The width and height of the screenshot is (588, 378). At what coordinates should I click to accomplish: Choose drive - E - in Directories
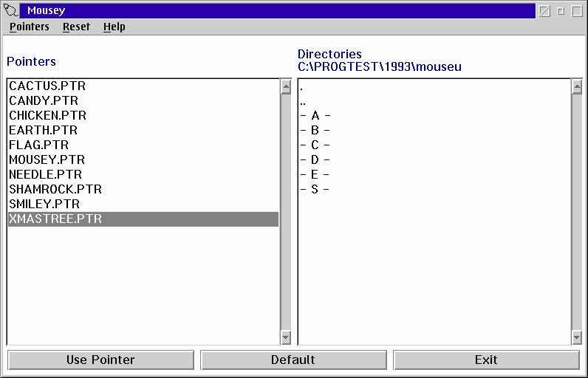click(434, 174)
